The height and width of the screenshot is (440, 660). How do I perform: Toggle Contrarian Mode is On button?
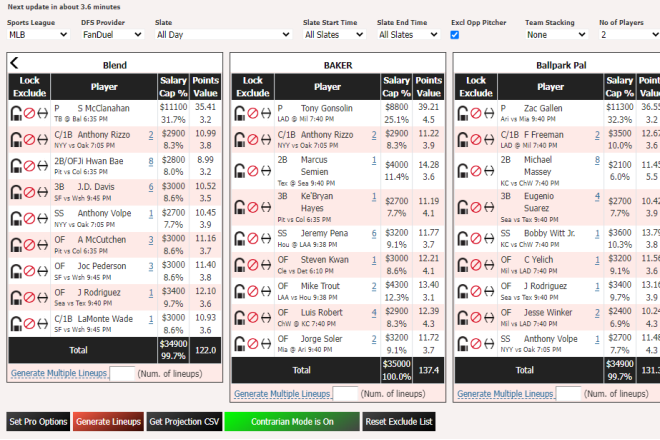[x=292, y=421]
